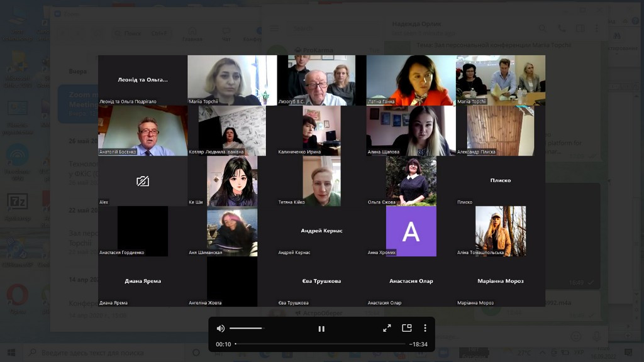
Task: Toggle the remaining time display −18:34
Action: 418,344
